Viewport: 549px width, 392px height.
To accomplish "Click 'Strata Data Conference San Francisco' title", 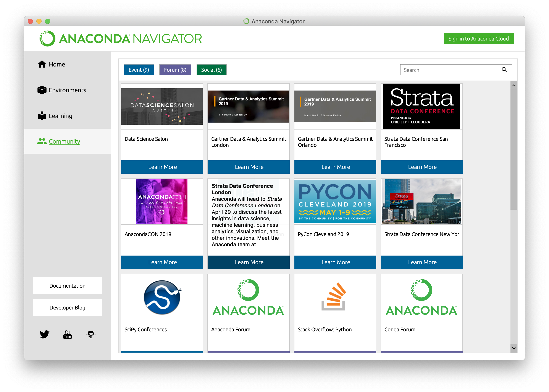I will tap(416, 142).
